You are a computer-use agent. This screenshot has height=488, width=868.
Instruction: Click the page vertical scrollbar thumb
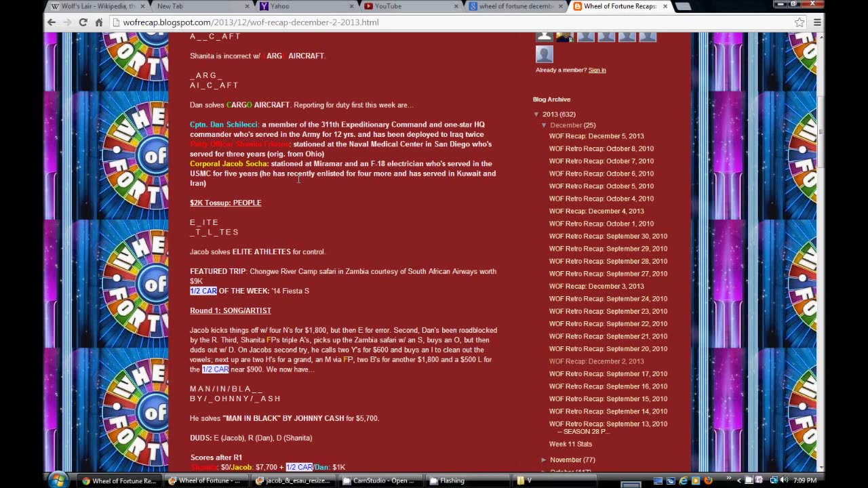(821, 132)
